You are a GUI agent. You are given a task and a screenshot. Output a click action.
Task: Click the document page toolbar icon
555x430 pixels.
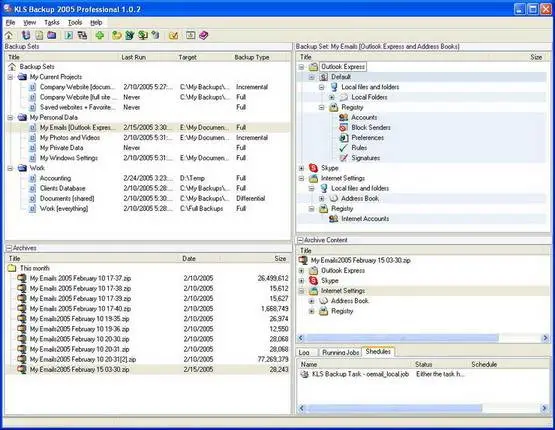[x=39, y=35]
